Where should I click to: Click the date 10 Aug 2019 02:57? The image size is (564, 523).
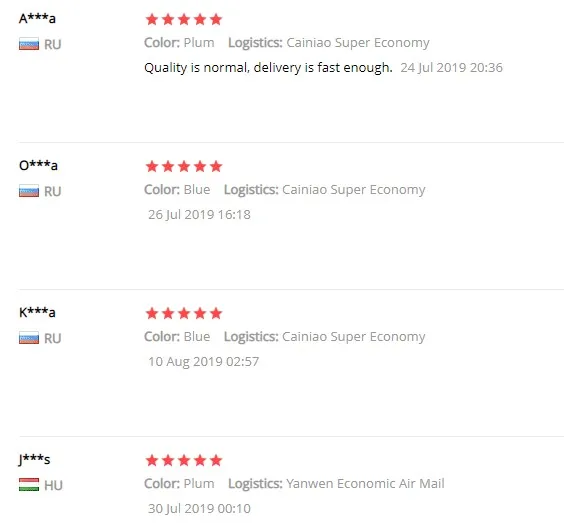pos(204,361)
